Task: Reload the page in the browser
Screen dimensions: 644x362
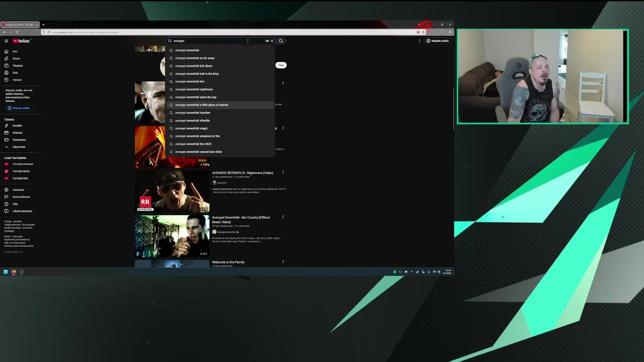Action: click(x=17, y=32)
